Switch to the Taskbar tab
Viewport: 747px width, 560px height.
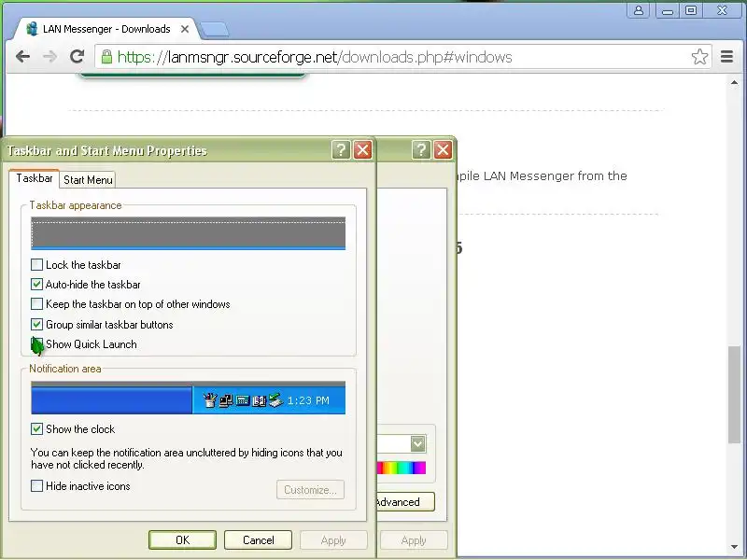click(35, 178)
